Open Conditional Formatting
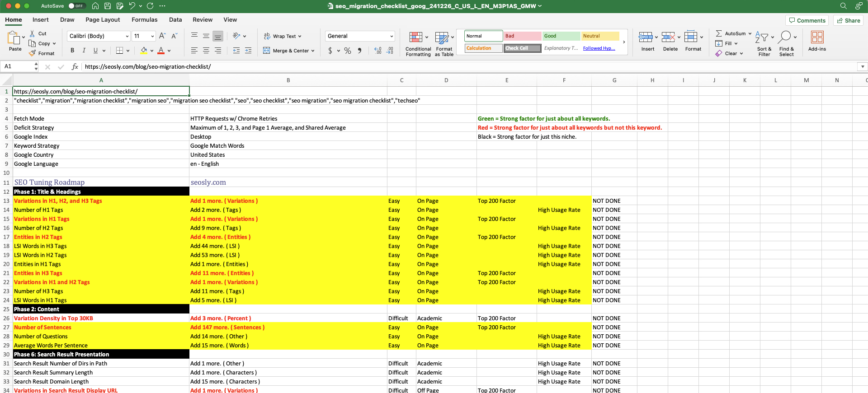 tap(418, 44)
